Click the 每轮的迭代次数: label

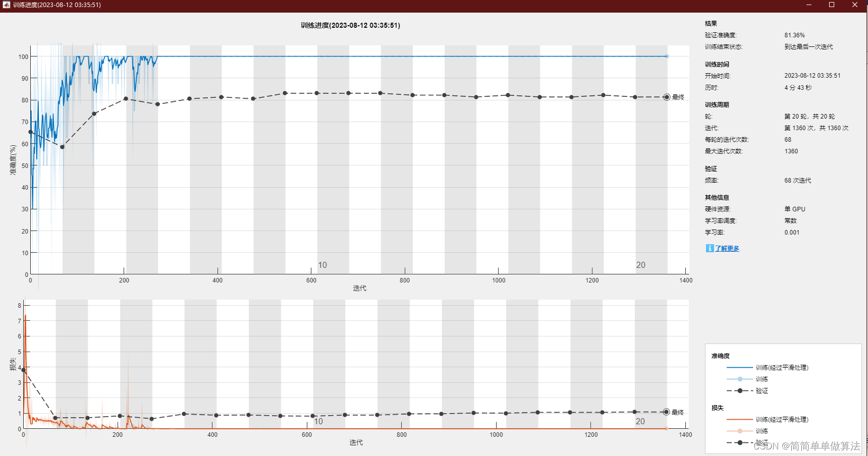pos(727,140)
